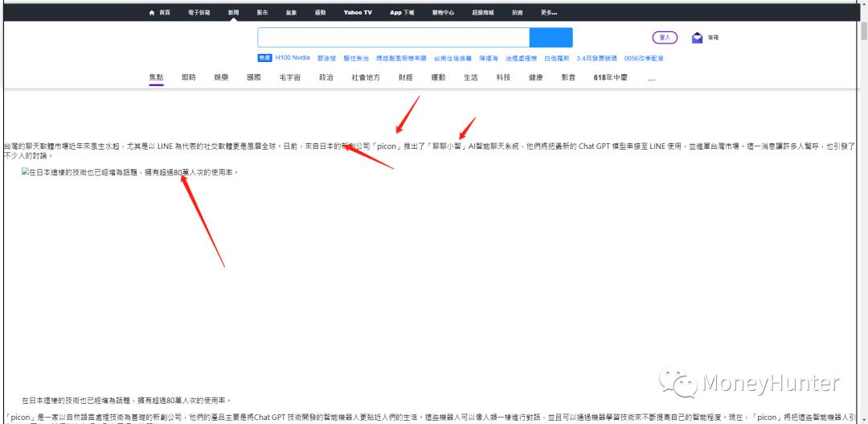The image size is (868, 424).
Task: Open the H100 Nvidia trending link
Action: pyautogui.click(x=293, y=58)
